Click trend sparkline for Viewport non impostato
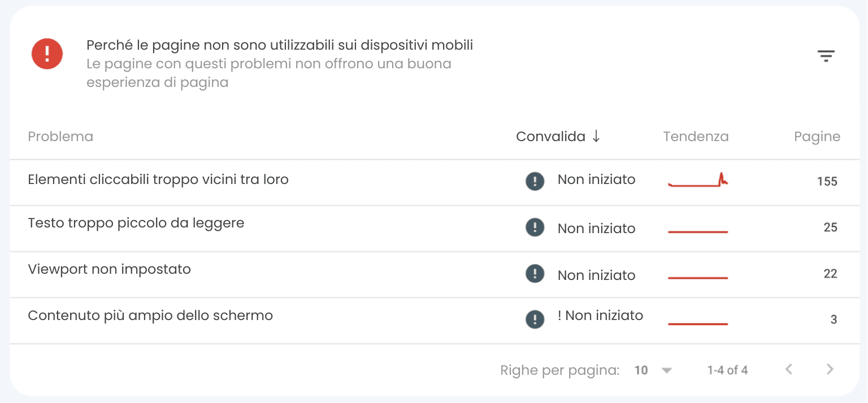 point(698,278)
